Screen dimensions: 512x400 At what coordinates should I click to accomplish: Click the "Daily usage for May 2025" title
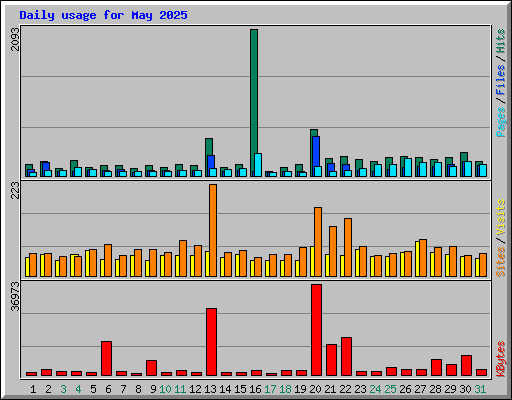[x=103, y=15]
